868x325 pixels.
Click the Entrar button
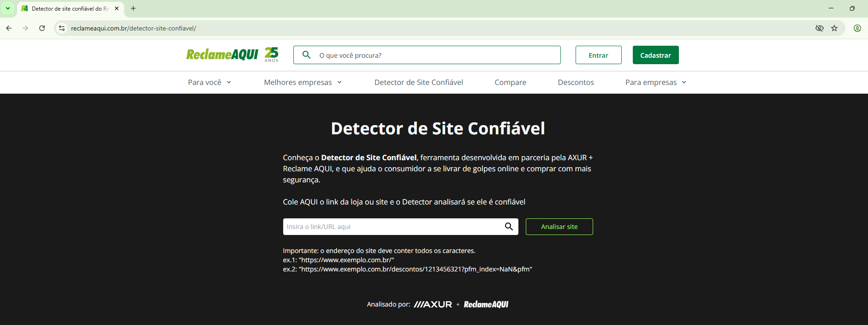(x=598, y=55)
